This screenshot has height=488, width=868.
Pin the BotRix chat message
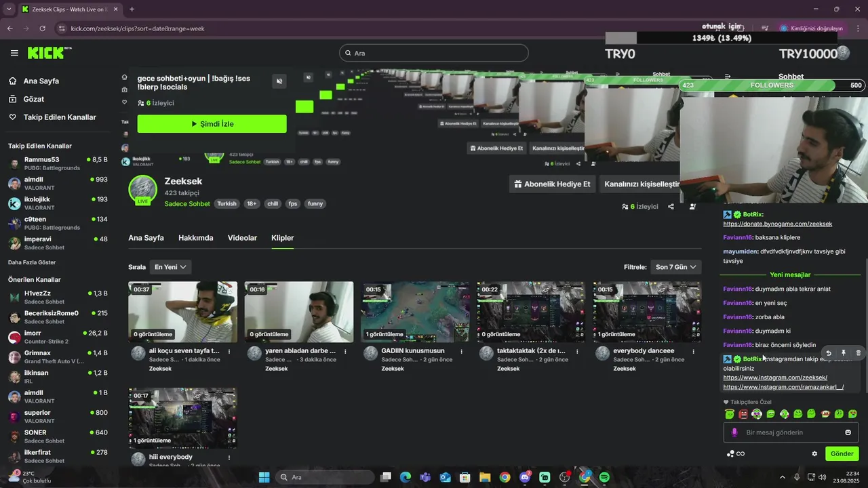tap(844, 353)
